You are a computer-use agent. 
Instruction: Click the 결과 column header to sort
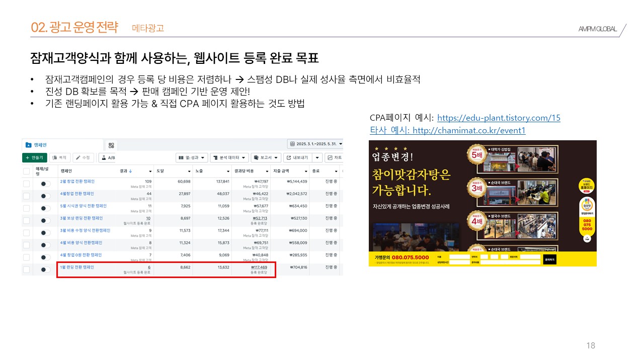pos(126,171)
